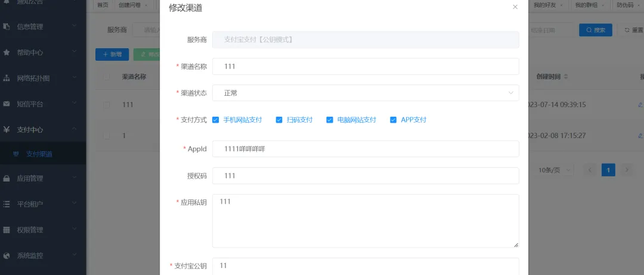Click the edit pencil icon in row 111
This screenshot has width=644, height=275.
click(640, 105)
